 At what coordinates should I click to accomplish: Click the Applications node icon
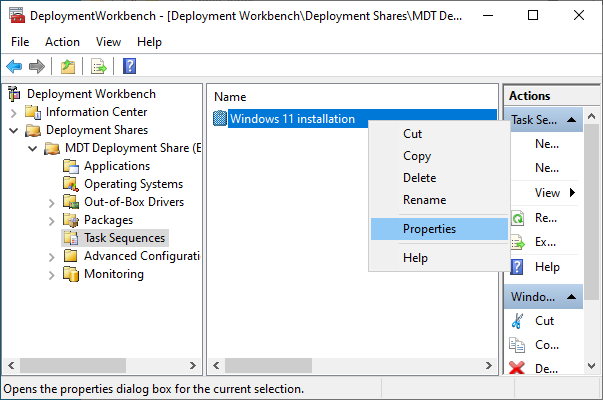(x=71, y=166)
